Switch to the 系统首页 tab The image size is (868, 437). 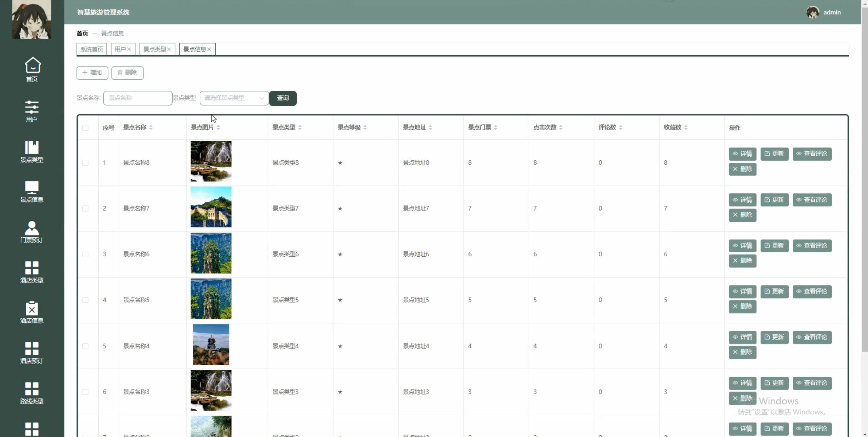coord(92,49)
